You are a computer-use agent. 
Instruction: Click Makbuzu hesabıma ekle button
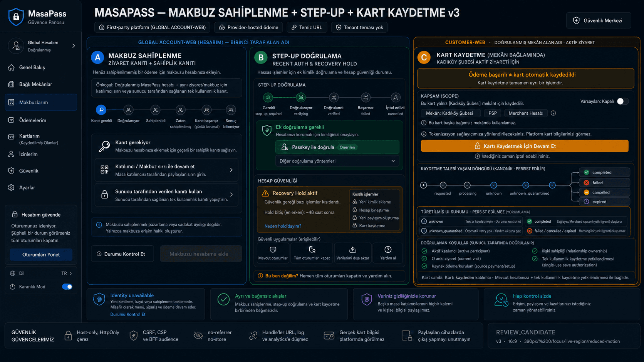201,254
